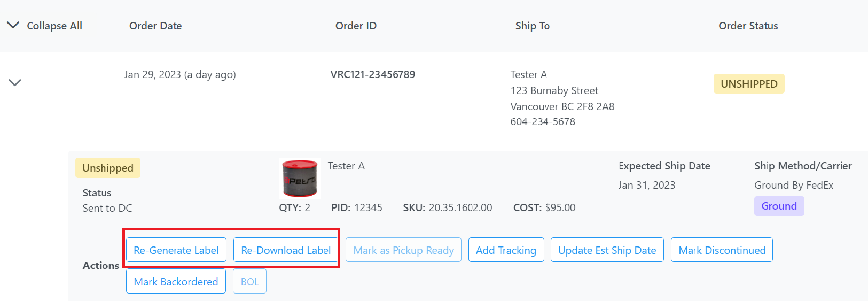Image resolution: width=868 pixels, height=301 pixels.
Task: Click the Re-Generate Label button
Action: [176, 250]
